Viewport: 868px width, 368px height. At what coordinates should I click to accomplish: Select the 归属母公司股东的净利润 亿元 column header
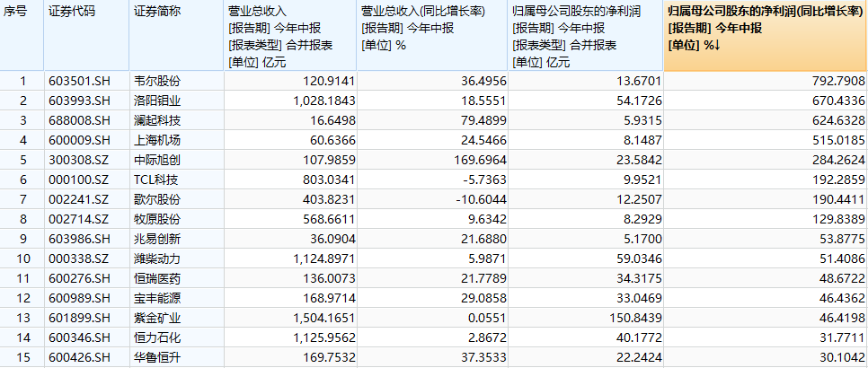(586, 35)
